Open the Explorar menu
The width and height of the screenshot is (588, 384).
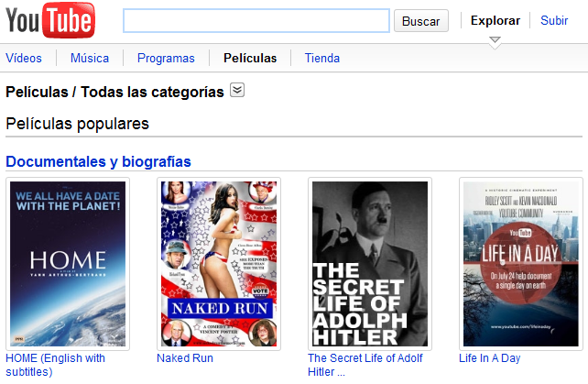495,20
